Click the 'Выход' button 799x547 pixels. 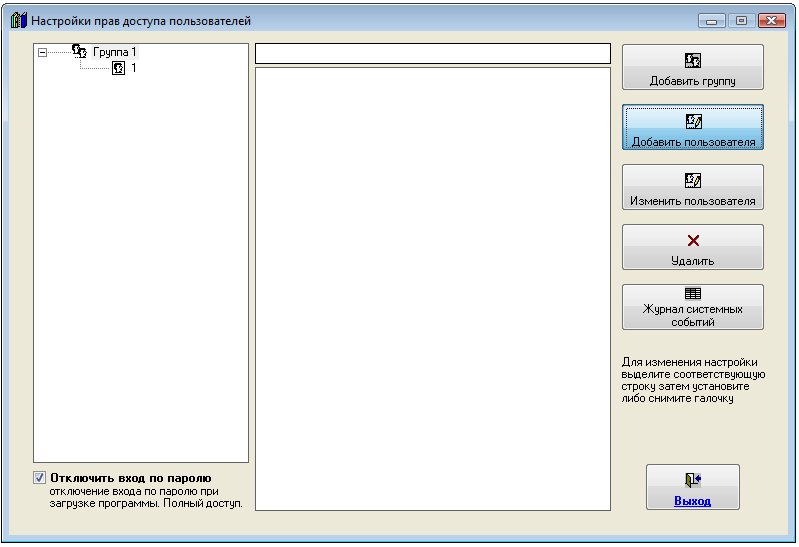tap(693, 487)
